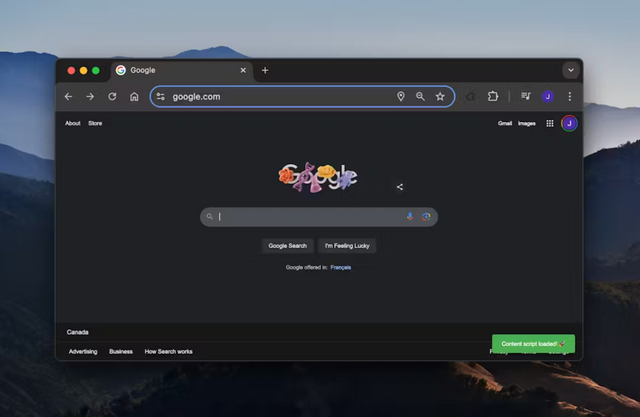The image size is (640, 417).
Task: Click the search magnifier in the search box
Action: (x=210, y=217)
